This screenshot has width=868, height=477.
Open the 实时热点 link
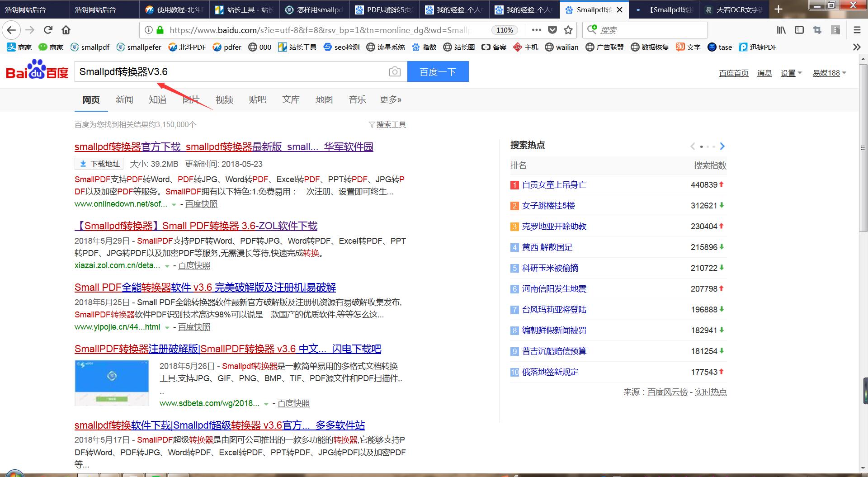pos(711,392)
